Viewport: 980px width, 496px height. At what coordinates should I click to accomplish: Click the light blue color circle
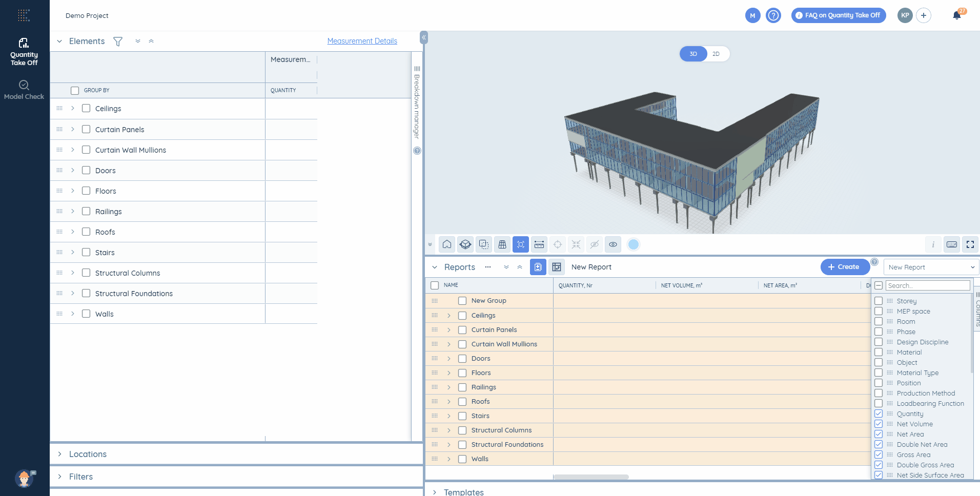click(634, 244)
